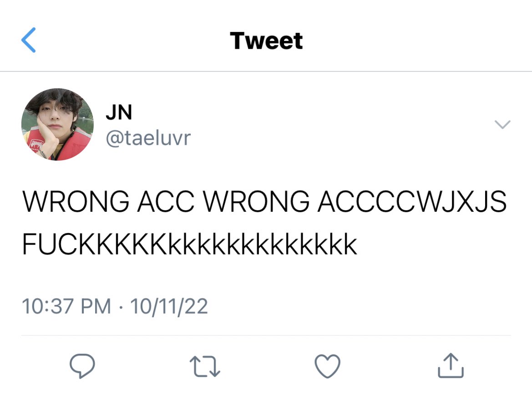Select the 10:37 PM timestamp
Viewport: 532px width, 397px height.
66,306
